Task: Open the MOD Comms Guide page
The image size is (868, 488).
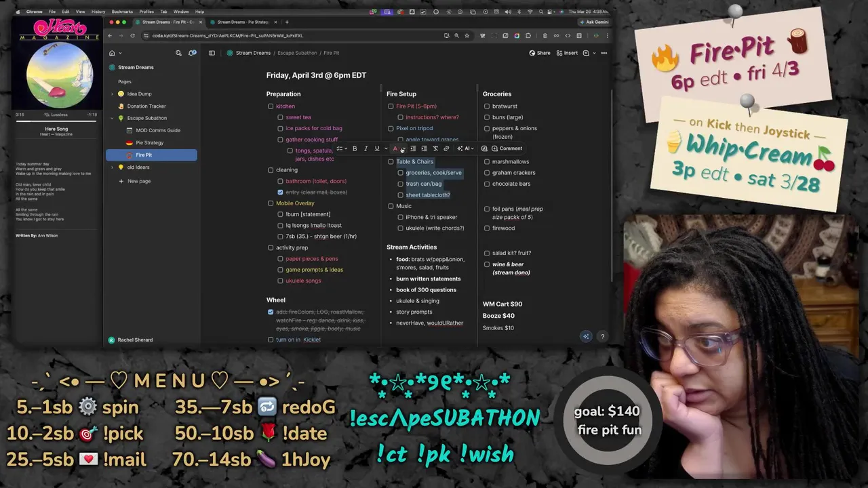Action: pos(158,130)
